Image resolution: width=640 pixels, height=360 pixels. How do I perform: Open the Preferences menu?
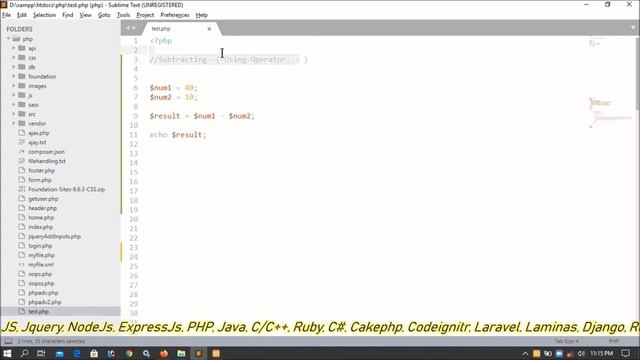175,15
